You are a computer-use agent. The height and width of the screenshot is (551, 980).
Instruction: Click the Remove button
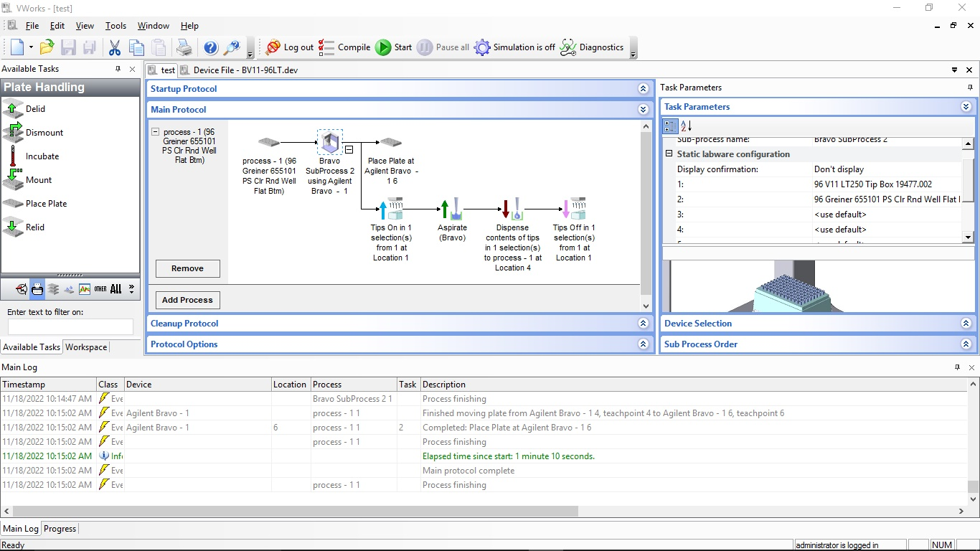point(187,268)
